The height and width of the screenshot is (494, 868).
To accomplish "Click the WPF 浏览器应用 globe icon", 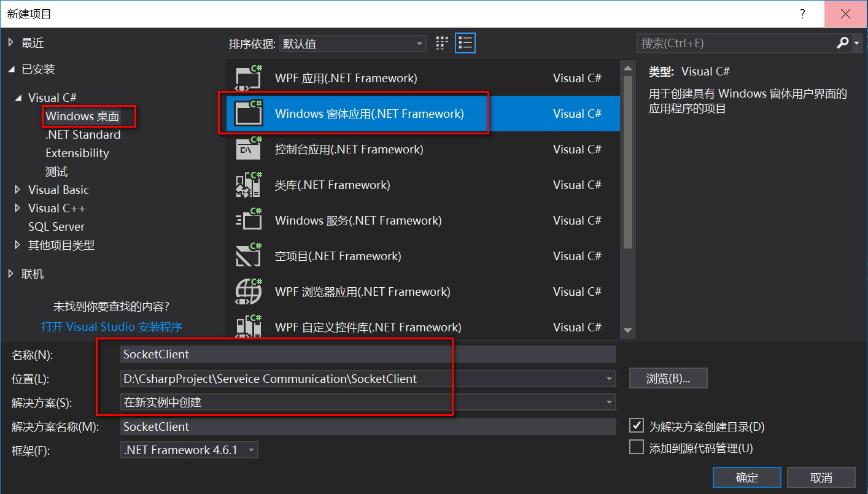I will tap(249, 291).
